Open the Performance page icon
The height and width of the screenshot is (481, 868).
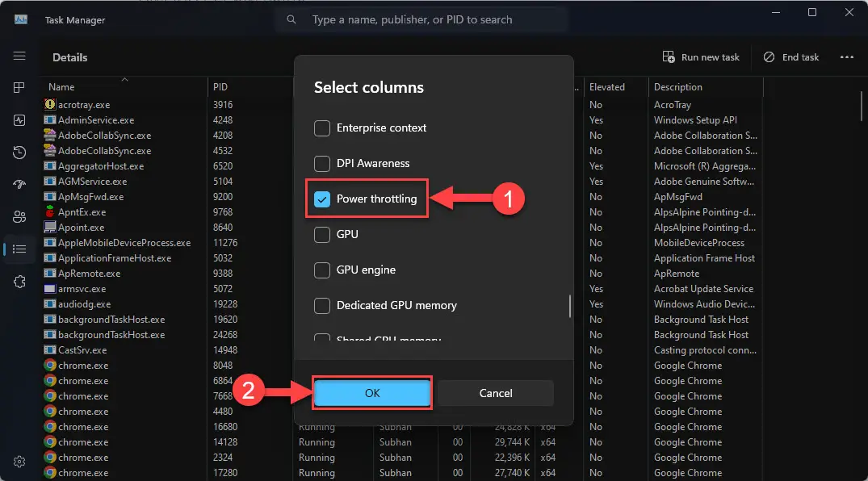pos(19,120)
